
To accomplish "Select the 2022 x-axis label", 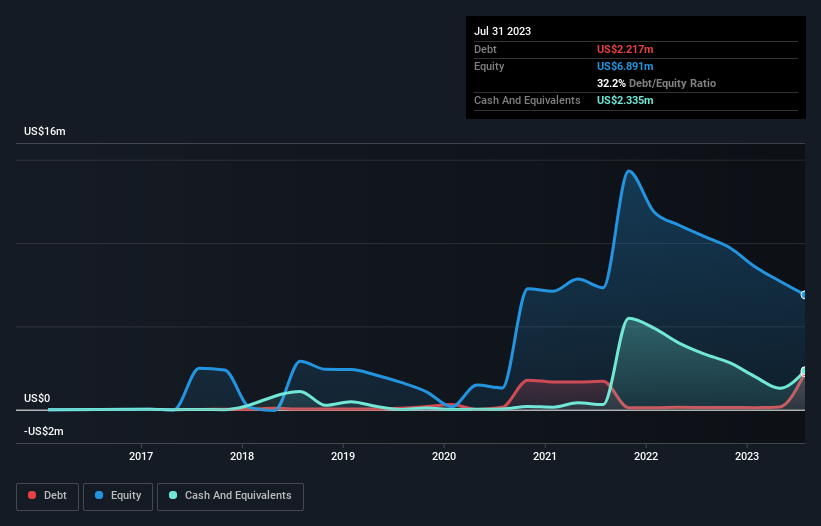I will [x=646, y=456].
